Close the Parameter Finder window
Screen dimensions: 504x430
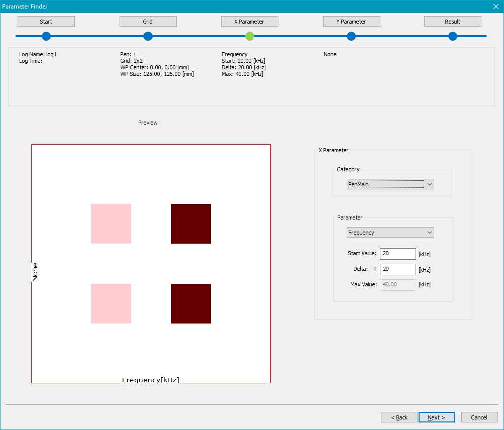click(x=495, y=7)
